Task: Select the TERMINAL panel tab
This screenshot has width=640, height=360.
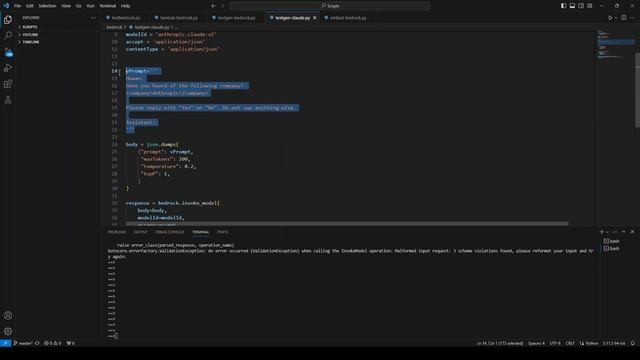Action: tap(200, 232)
